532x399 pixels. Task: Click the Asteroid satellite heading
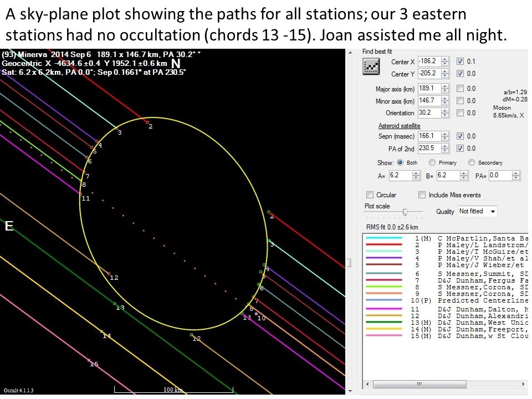(400, 126)
